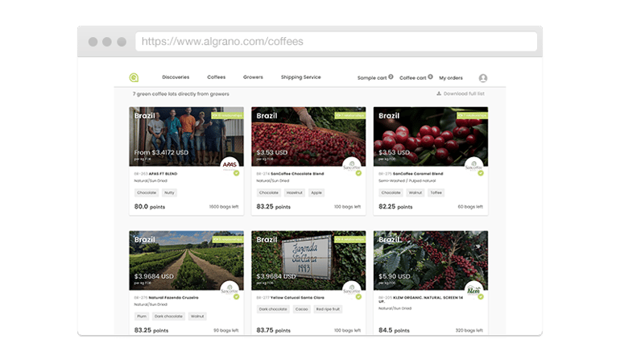Click the Red ripe fruit tag
Viewport: 620px width, 364px height.
tap(328, 309)
